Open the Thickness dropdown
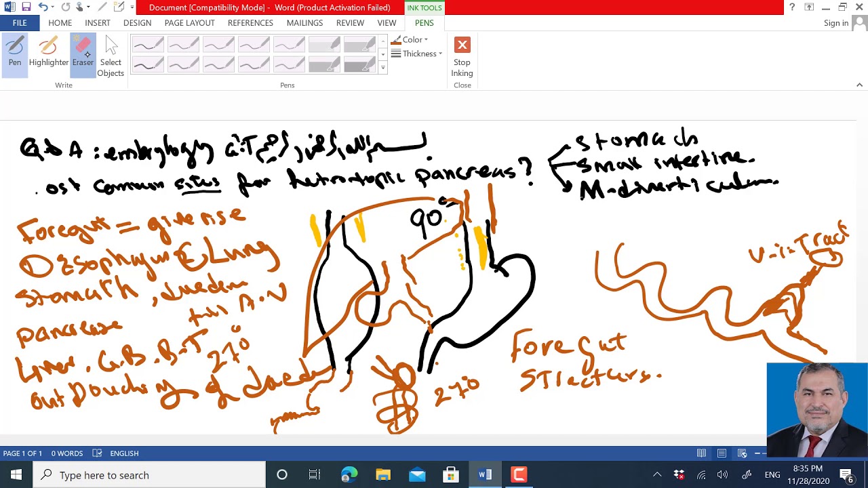The height and width of the screenshot is (488, 868). [x=416, y=54]
